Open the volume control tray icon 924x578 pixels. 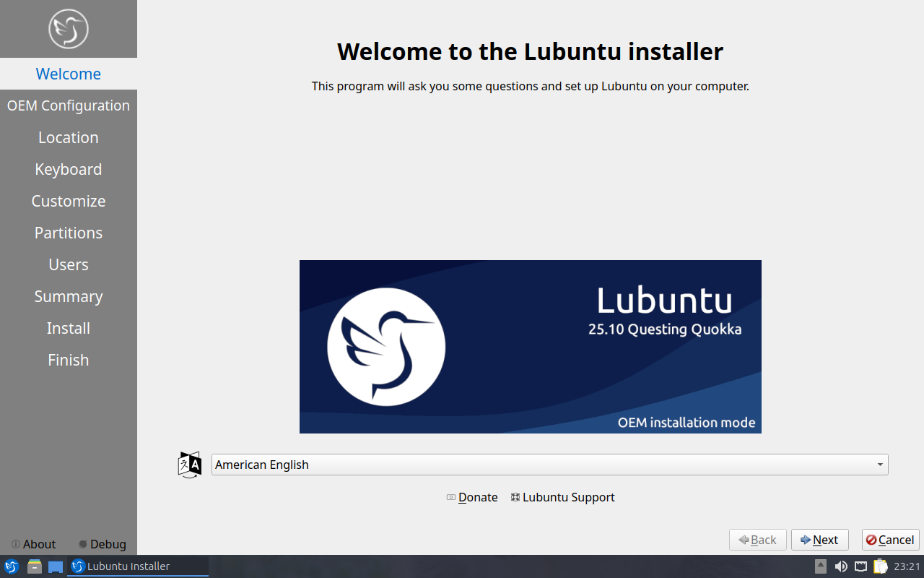pyautogui.click(x=841, y=566)
